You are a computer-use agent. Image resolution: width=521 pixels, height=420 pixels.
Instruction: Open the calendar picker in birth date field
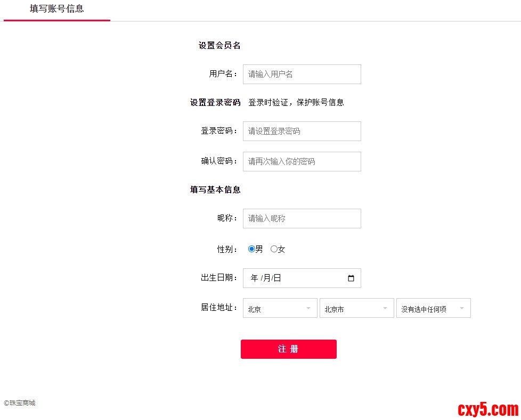tap(351, 278)
